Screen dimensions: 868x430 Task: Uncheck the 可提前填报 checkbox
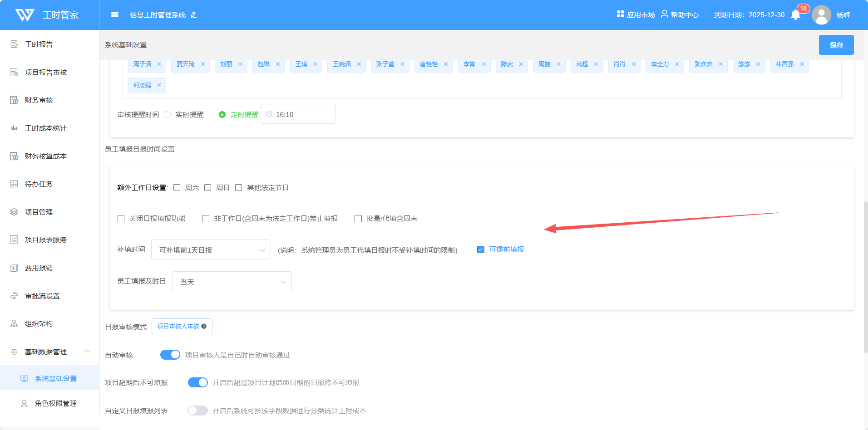click(x=481, y=249)
